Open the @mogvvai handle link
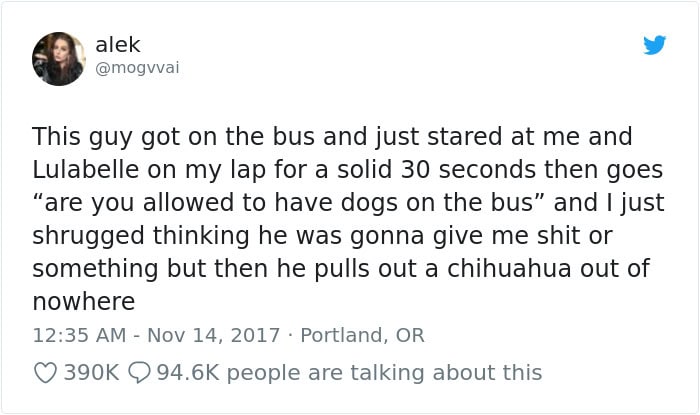Screen dimensions: 700x415 pos(138,67)
